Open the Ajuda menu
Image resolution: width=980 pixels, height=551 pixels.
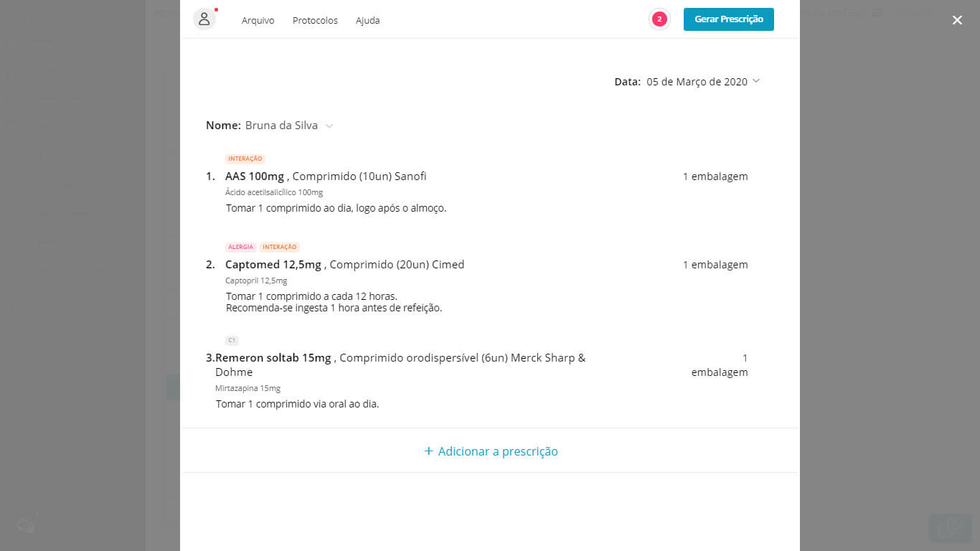[367, 21]
